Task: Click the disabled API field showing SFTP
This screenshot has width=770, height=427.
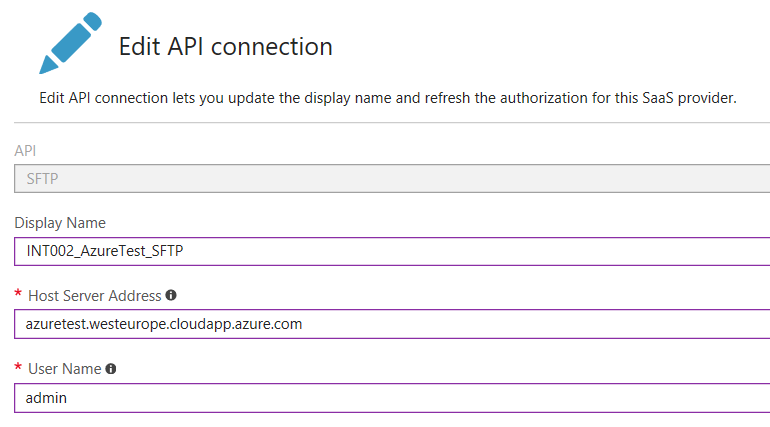Action: click(x=392, y=179)
